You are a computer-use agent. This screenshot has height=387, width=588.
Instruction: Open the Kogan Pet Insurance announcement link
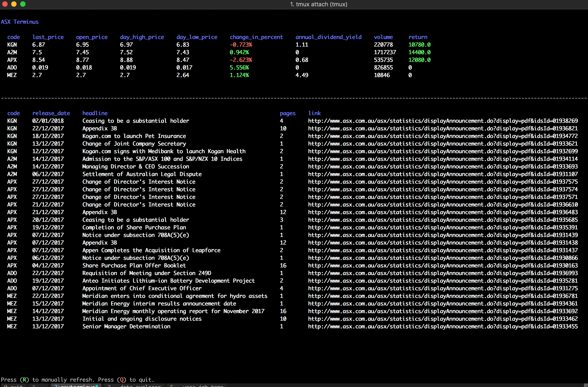442,136
